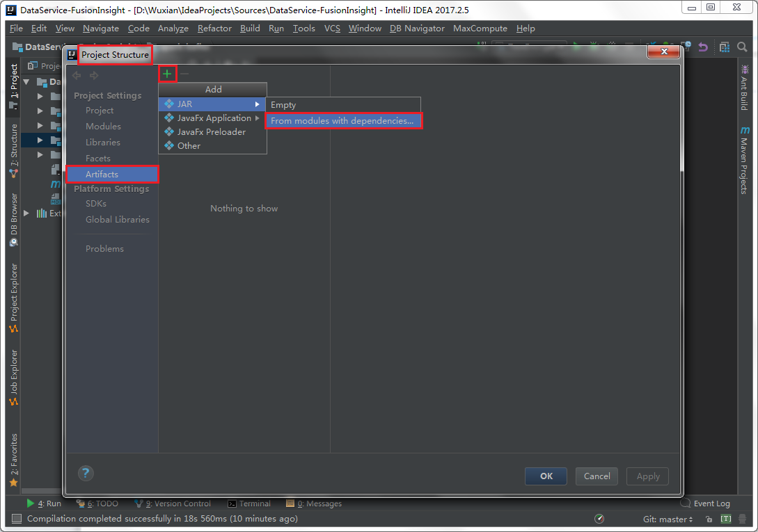Click the Project Structure toolbar icon
This screenshot has height=532, width=758.
pyautogui.click(x=724, y=47)
